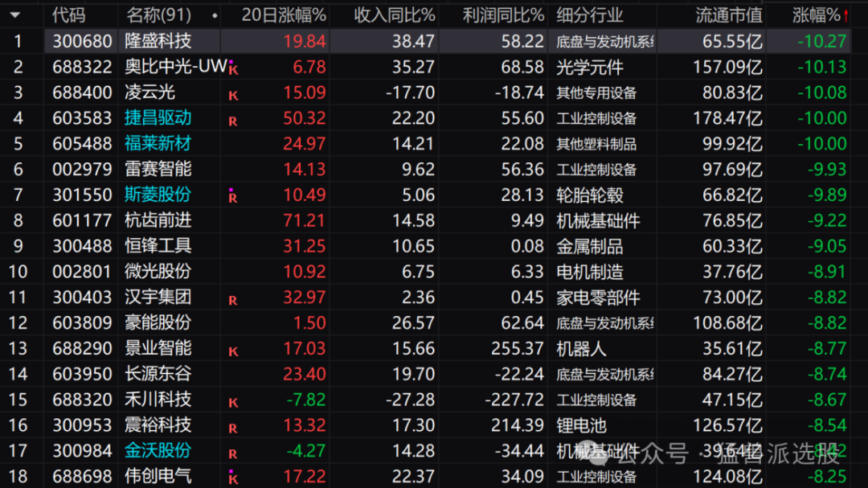Click the 20-day gain value 50.32
The height and width of the screenshot is (488, 868).
point(305,117)
